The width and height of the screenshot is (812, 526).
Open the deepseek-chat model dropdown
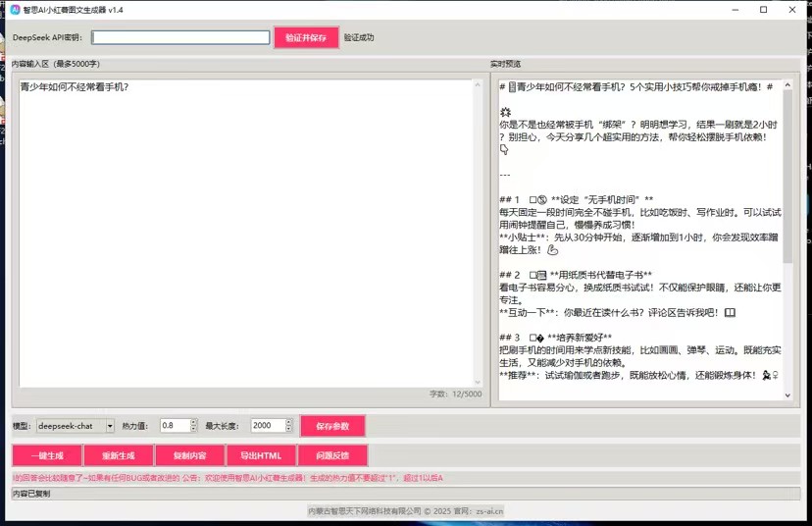pyautogui.click(x=110, y=426)
